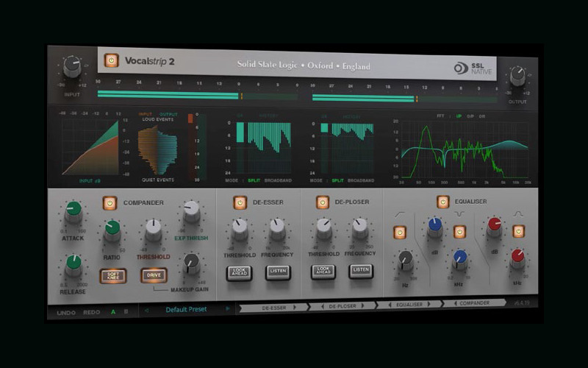The width and height of the screenshot is (588, 368).
Task: Click the Equaliser block in processing order
Action: [409, 305]
